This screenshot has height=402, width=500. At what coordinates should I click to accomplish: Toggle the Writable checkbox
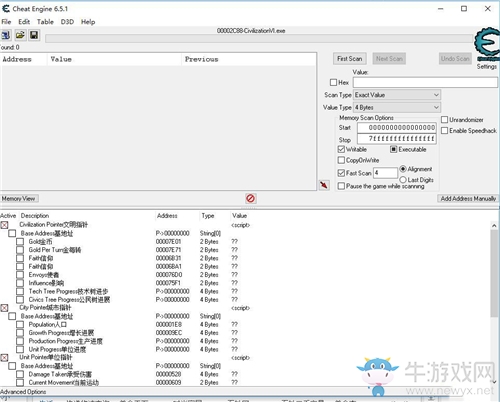click(x=341, y=149)
